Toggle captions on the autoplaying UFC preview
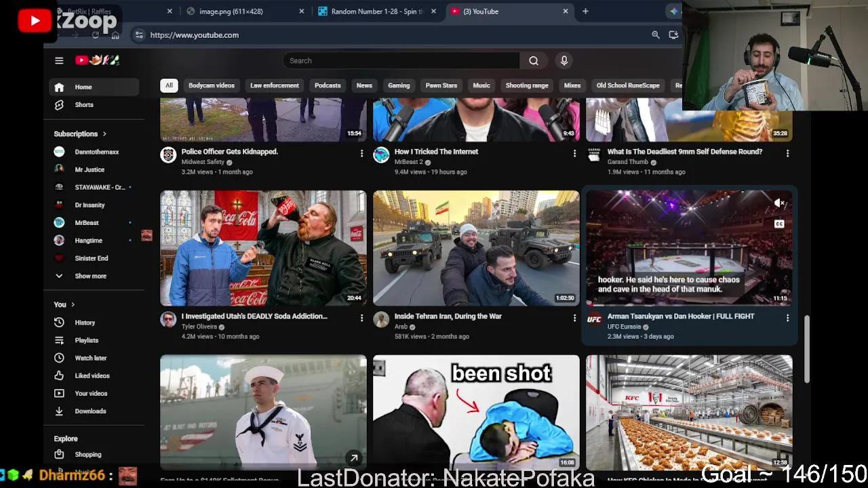Image resolution: width=868 pixels, height=488 pixels. click(x=780, y=222)
